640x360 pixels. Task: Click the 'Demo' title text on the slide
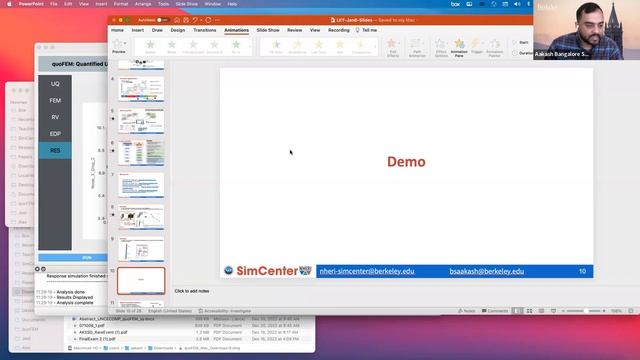pos(406,162)
